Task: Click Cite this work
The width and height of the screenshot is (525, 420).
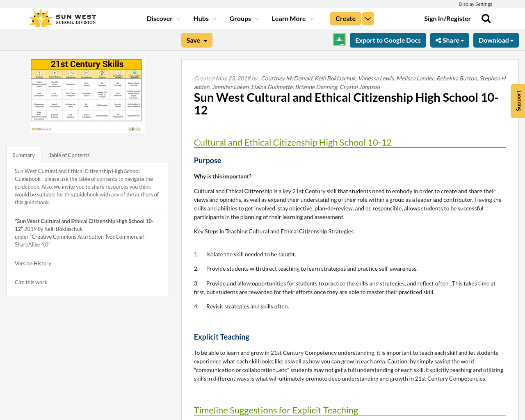Action: pyautogui.click(x=31, y=282)
